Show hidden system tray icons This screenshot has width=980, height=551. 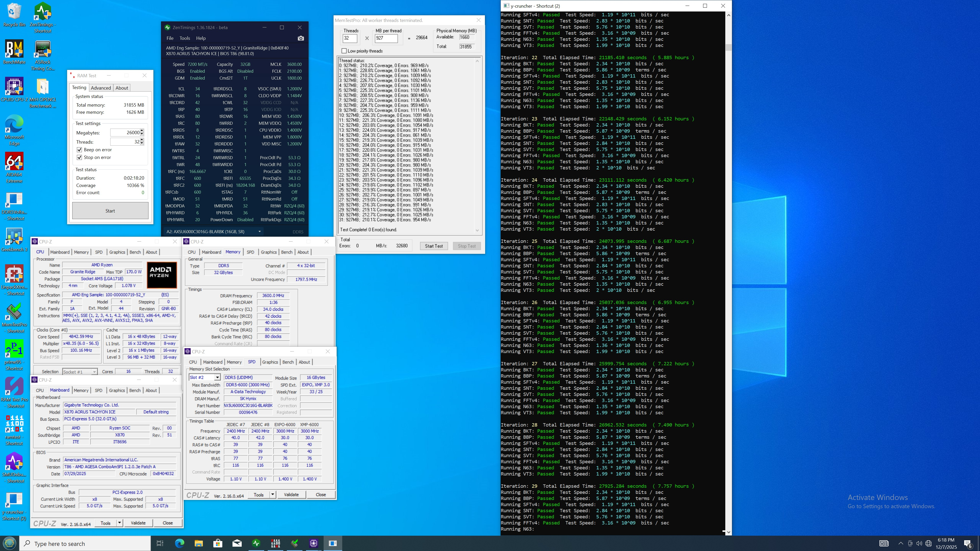point(900,543)
